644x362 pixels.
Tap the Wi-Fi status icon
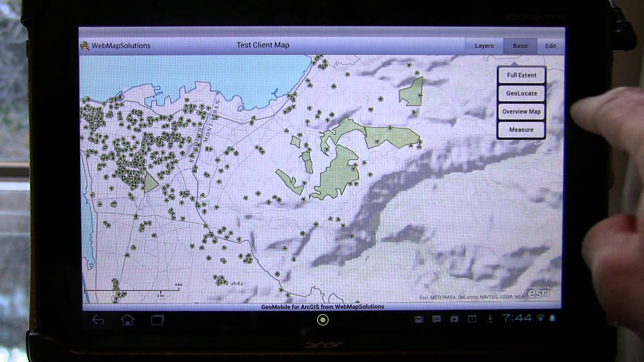[x=541, y=318]
